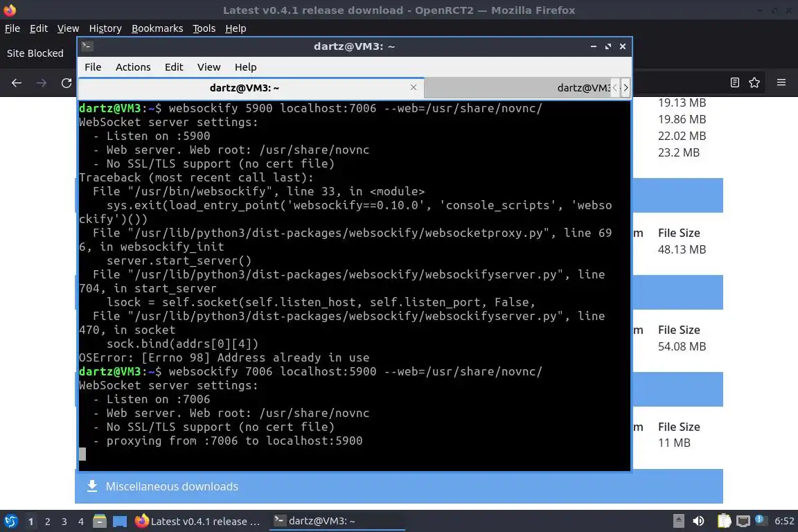798x532 pixels.
Task: Switch to workspace 4
Action: (80, 522)
